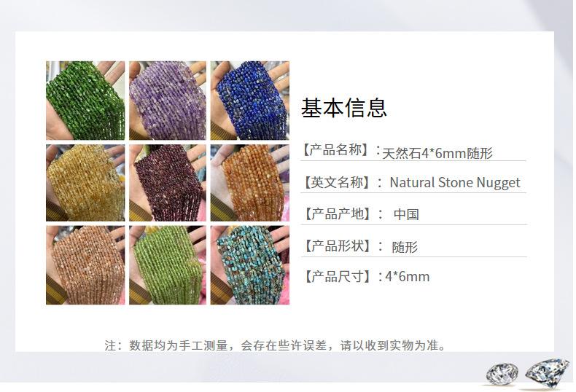Click the measurement note at bottom

276,345
